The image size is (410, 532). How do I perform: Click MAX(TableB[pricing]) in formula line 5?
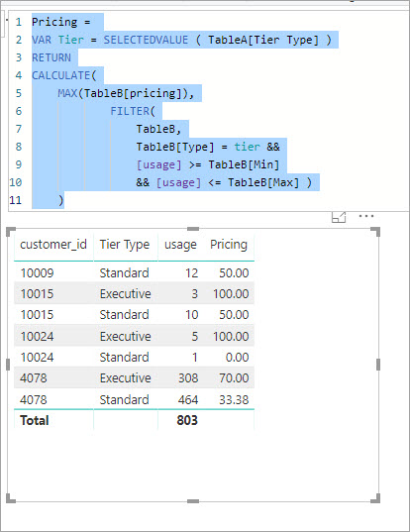(x=122, y=93)
